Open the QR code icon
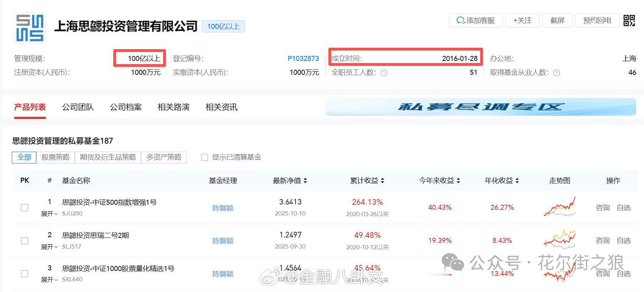644x292 pixels. (x=629, y=20)
